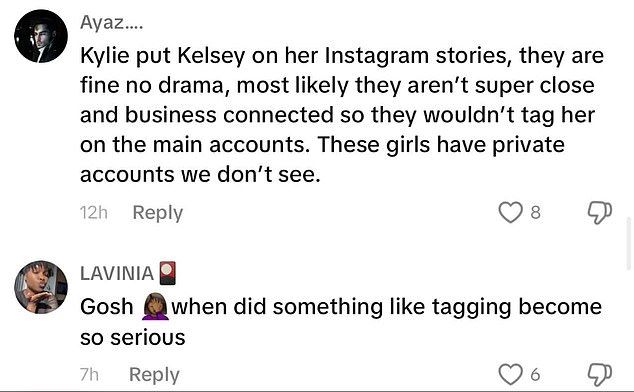Open the Ayaz.... username link
This screenshot has width=634, height=392.
[111, 23]
